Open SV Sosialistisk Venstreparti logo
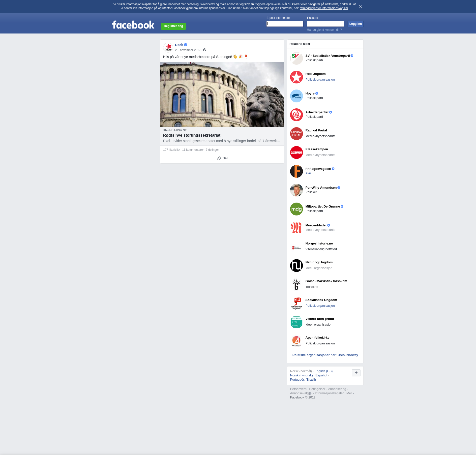Image resolution: width=476 pixels, height=455 pixels. coord(297,58)
